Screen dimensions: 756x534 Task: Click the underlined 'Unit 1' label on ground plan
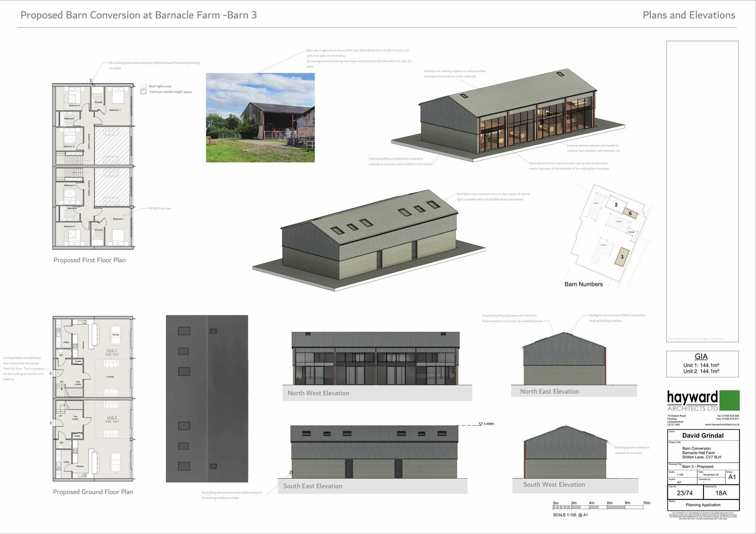point(112,350)
